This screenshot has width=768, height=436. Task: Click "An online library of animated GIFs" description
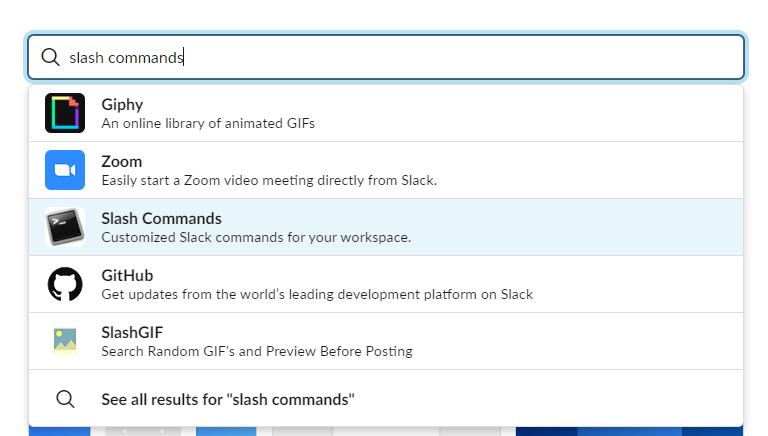[x=208, y=123]
